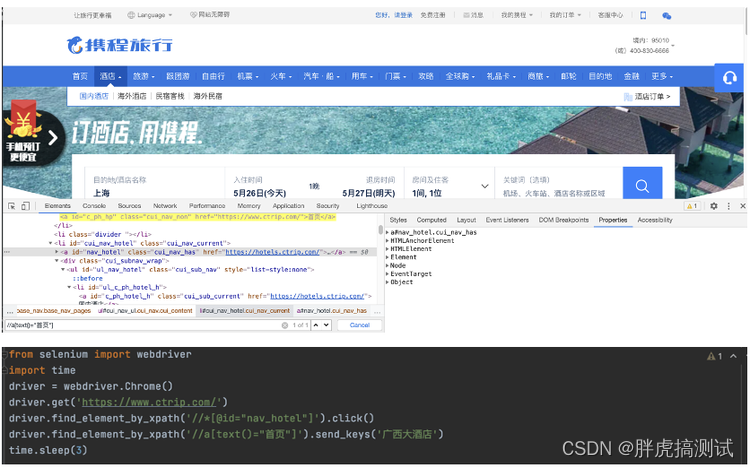750x468 pixels.
Task: Click the 关键词 keyword input field
Action: click(x=559, y=186)
